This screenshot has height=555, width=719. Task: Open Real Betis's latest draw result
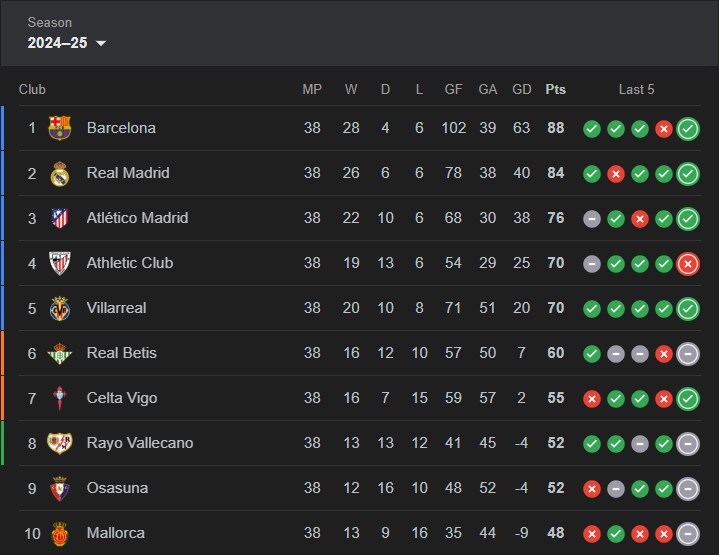coord(688,354)
